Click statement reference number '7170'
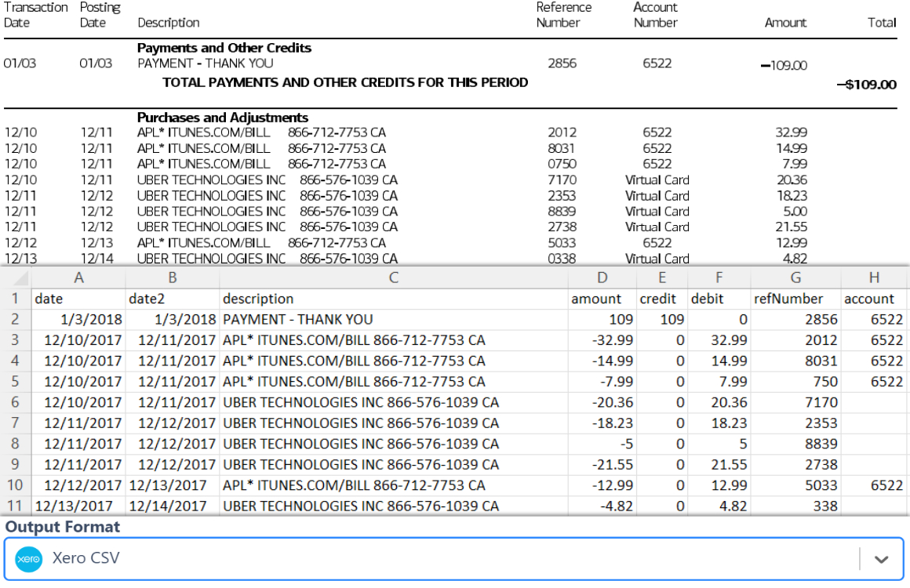This screenshot has width=910, height=588. click(562, 180)
